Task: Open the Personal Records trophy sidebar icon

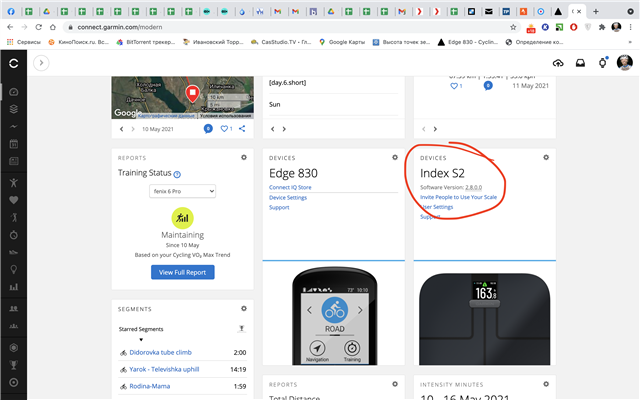Action: [x=13, y=365]
